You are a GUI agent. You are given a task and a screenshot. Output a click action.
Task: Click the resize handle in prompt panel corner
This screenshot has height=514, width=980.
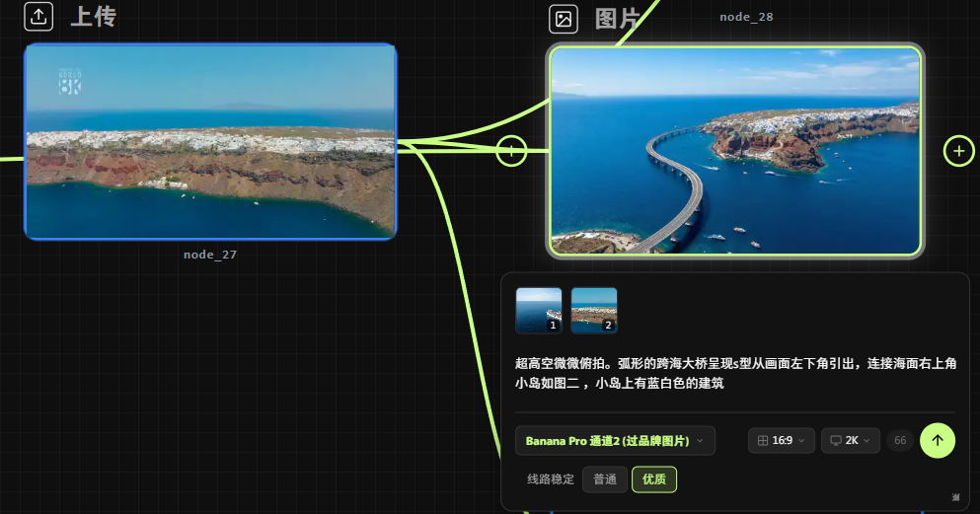[x=955, y=497]
